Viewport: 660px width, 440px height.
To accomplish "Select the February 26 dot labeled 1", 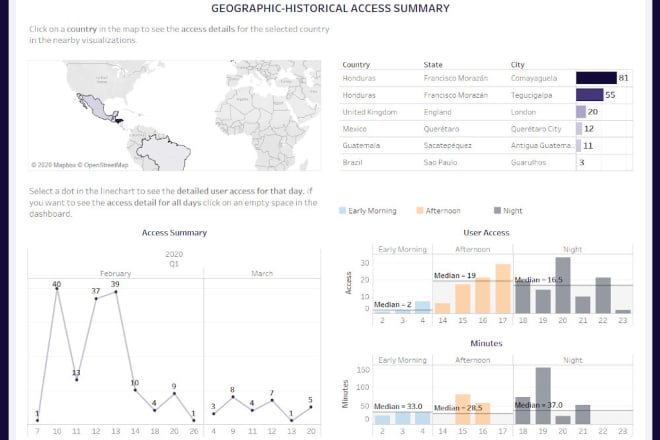I will pyautogui.click(x=194, y=420).
